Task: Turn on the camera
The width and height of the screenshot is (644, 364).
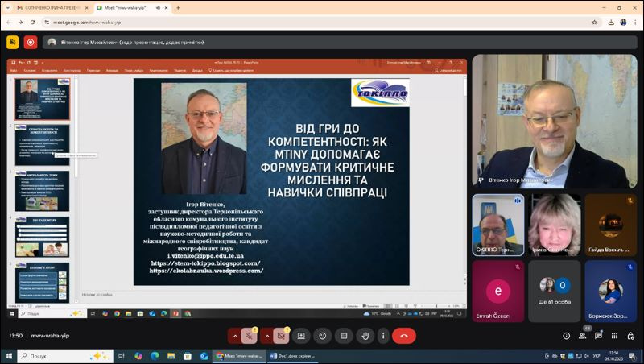Action: point(281,336)
